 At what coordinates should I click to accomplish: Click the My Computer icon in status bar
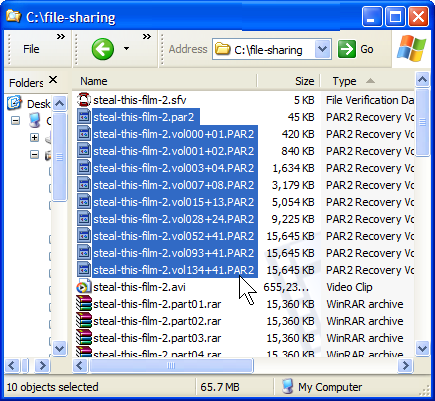[287, 387]
